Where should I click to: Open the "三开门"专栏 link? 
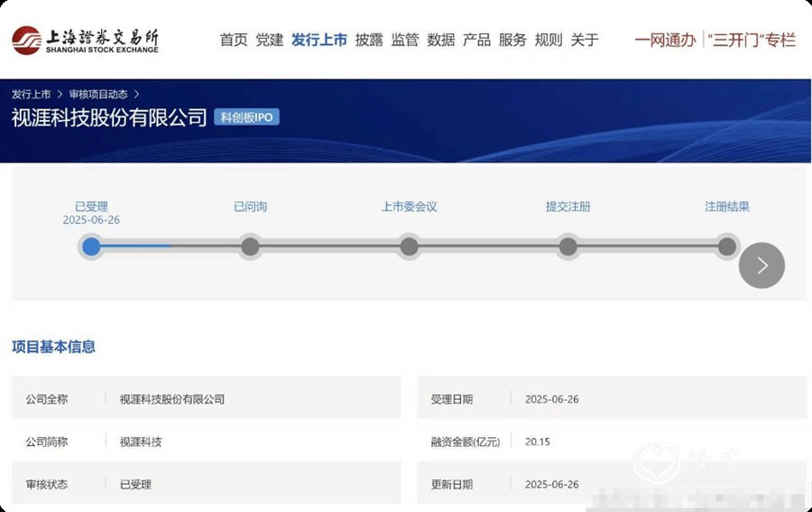(x=752, y=40)
